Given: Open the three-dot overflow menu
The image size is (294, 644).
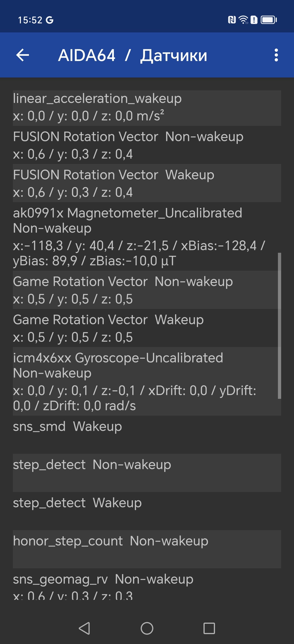Looking at the screenshot, I should pyautogui.click(x=276, y=55).
